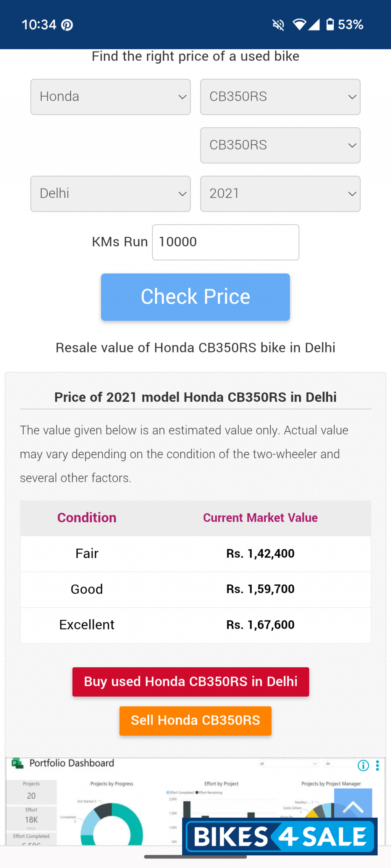Viewport: 391px width, 868px height.
Task: Tap Buy used Honda CB350RS in Delhi
Action: (x=191, y=682)
